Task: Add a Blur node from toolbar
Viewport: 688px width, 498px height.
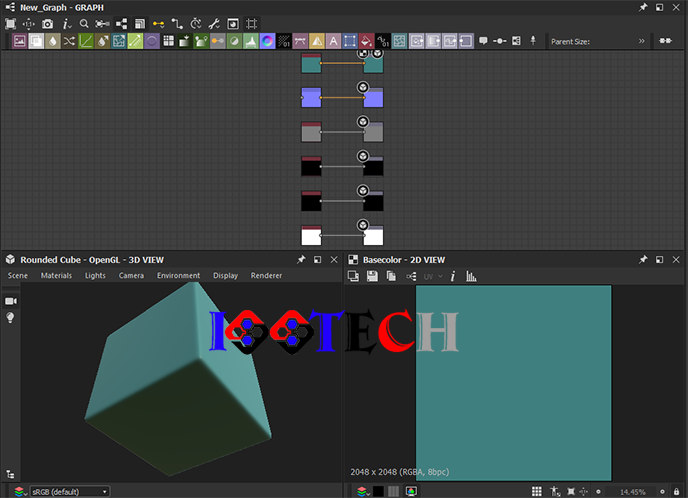Action: point(53,41)
